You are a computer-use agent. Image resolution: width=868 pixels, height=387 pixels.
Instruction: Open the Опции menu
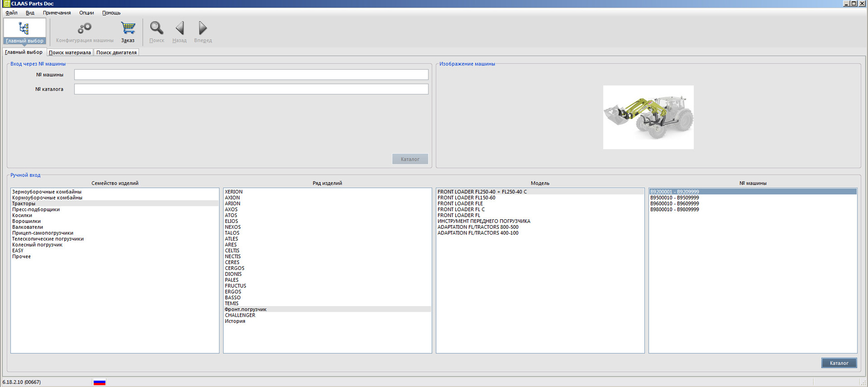pyautogui.click(x=86, y=13)
